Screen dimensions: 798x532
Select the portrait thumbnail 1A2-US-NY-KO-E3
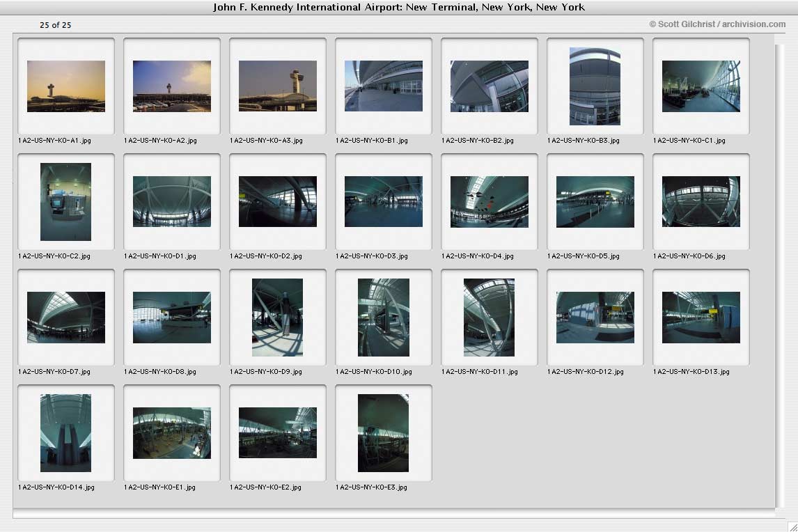[383, 432]
